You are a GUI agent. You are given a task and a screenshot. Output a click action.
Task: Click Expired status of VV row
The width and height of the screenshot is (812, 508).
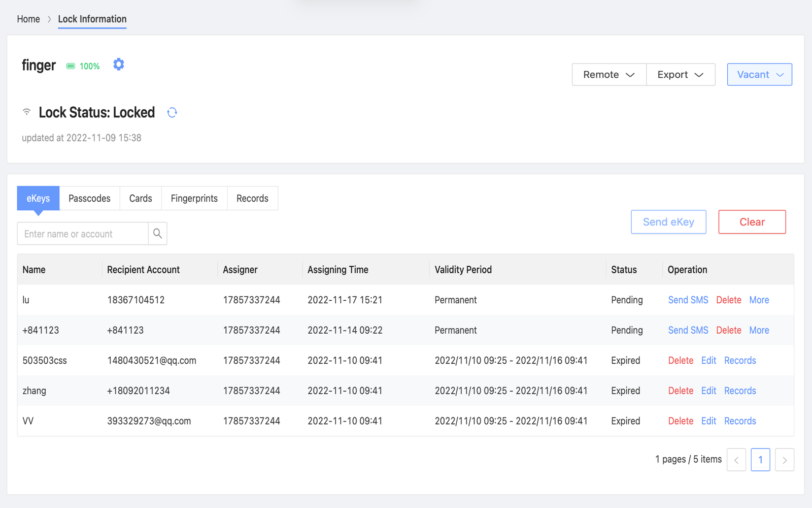(626, 421)
